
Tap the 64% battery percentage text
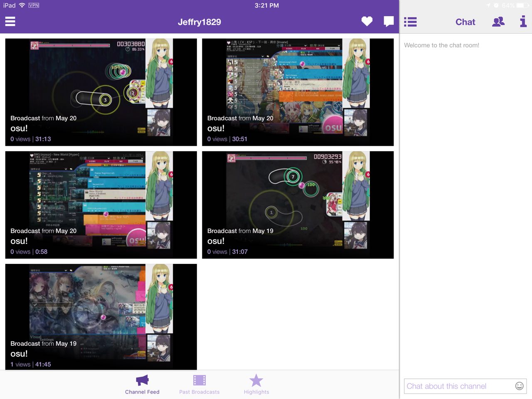pyautogui.click(x=508, y=5)
